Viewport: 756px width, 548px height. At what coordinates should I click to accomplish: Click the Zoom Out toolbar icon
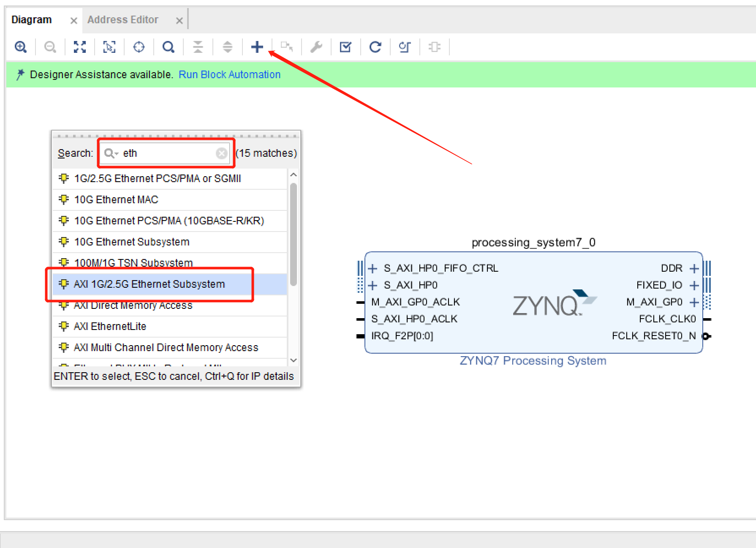pos(50,47)
